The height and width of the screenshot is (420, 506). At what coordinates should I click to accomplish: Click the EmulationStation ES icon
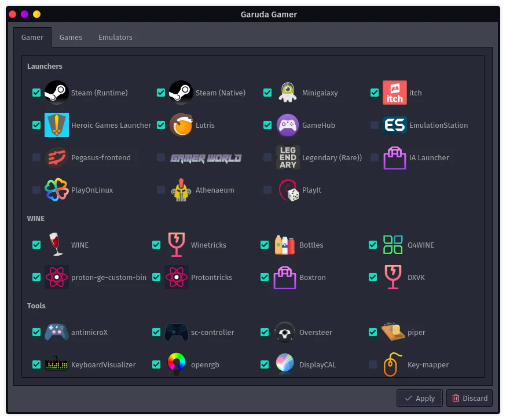(x=395, y=125)
